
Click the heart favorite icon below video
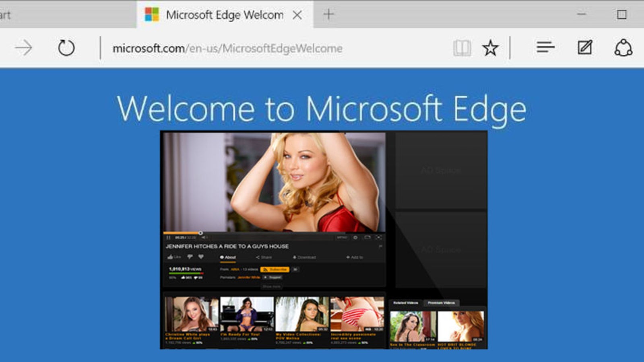click(201, 257)
